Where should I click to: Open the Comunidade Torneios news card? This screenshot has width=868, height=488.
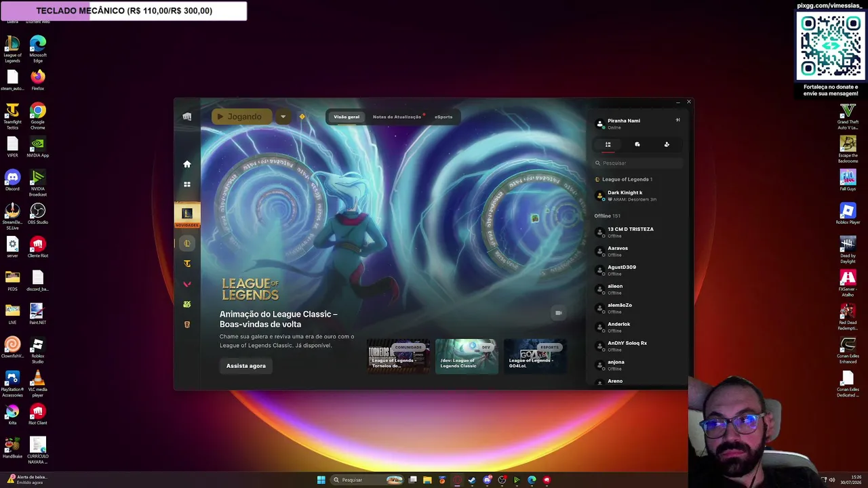tap(399, 357)
